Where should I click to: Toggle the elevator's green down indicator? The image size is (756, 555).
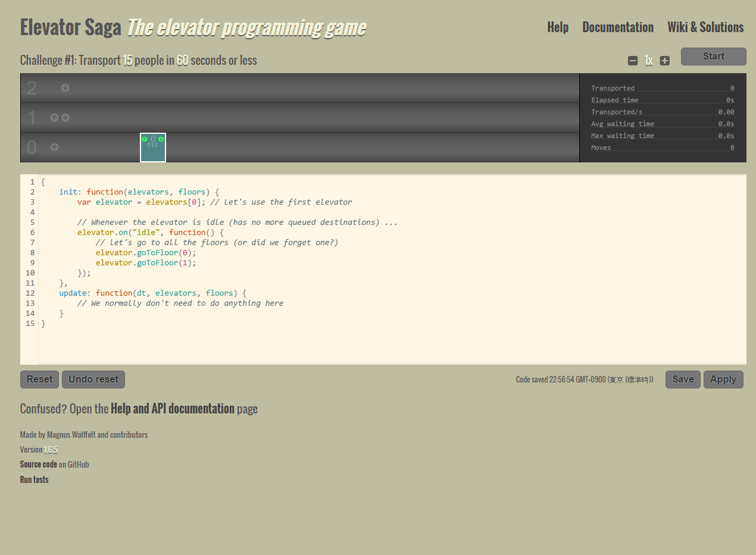coord(161,139)
